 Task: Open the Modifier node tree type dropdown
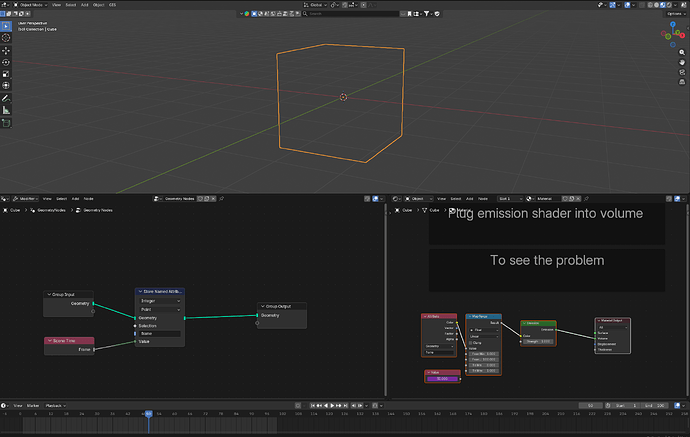click(26, 198)
